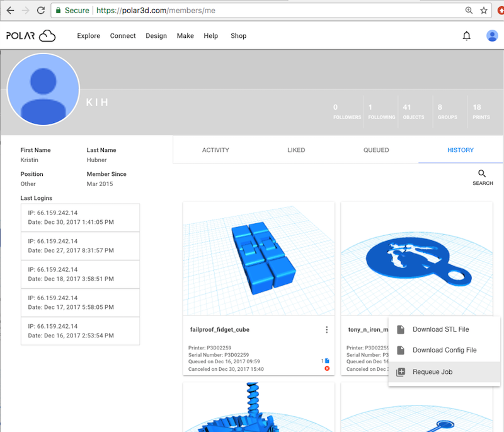Click the large profile avatar picture
The width and height of the screenshot is (504, 432).
(43, 89)
